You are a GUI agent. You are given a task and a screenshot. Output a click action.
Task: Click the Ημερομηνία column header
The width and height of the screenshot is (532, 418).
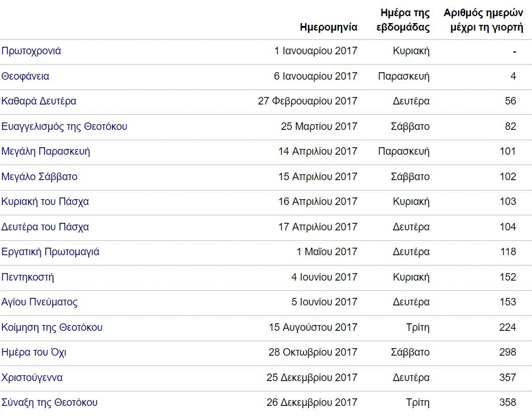pos(328,25)
